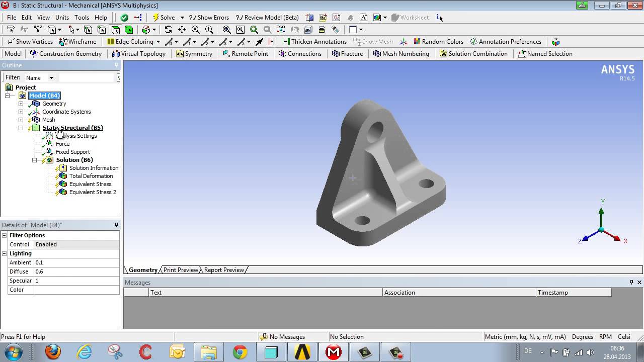The height and width of the screenshot is (362, 644).
Task: Click the New Section Plane icon
Action: point(310,18)
